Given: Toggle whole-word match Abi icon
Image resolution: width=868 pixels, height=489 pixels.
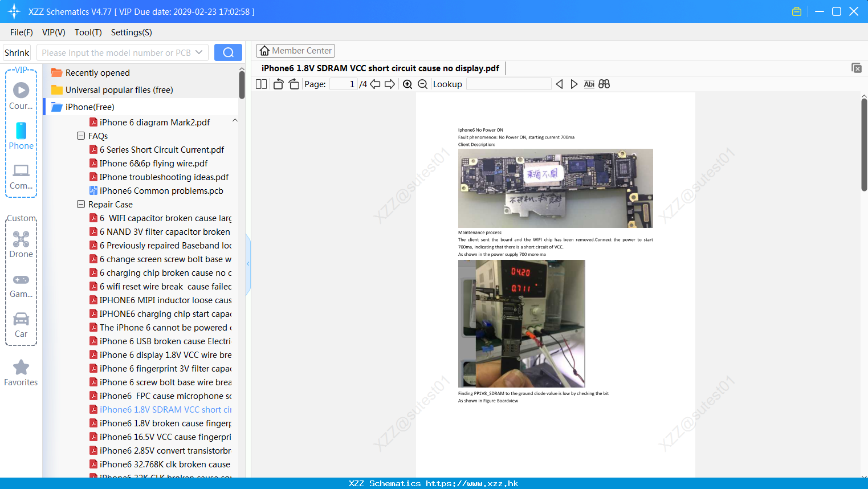Looking at the screenshot, I should 589,84.
